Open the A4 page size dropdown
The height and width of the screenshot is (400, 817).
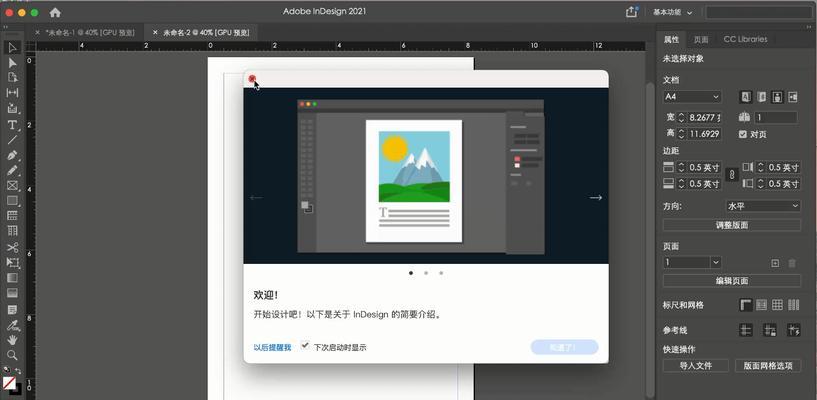692,97
